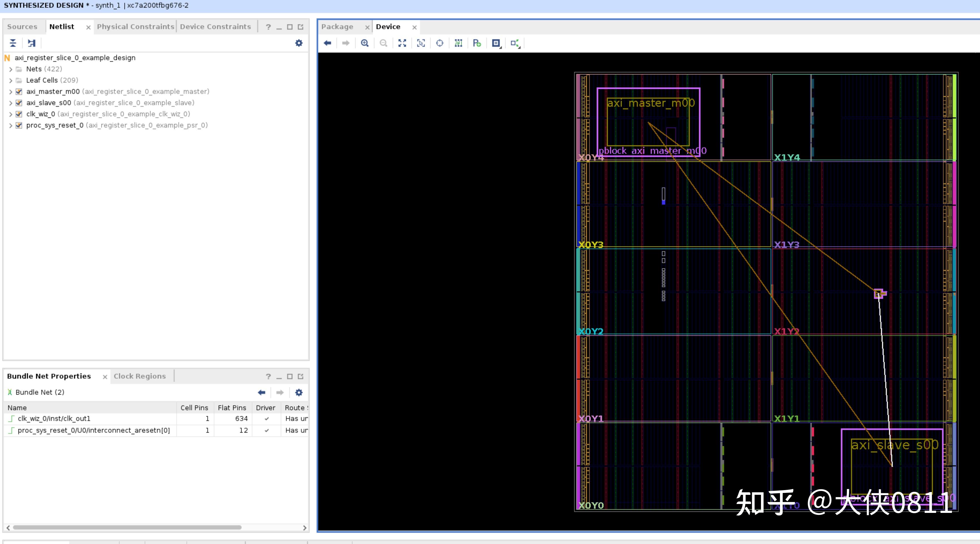
Task: Open Netlist panel settings gear
Action: pyautogui.click(x=299, y=43)
